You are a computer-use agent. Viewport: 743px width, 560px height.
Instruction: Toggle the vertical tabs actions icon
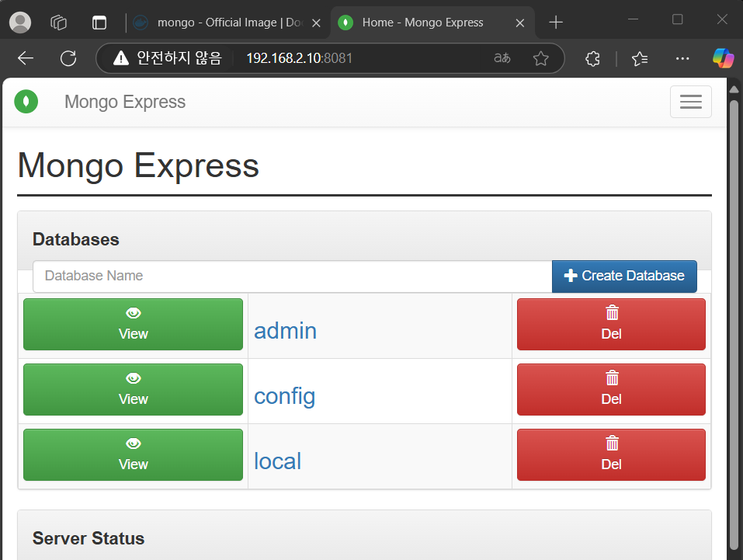(x=99, y=23)
